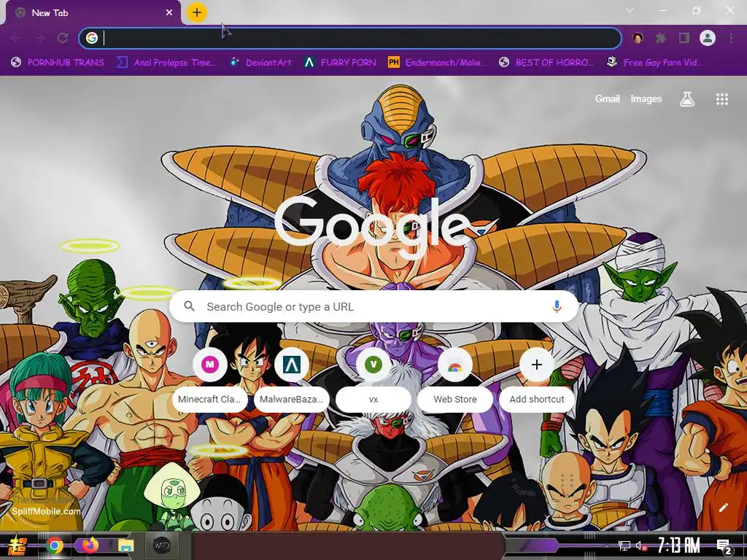Open the Images link
Screen dimensions: 747x560
tap(646, 98)
